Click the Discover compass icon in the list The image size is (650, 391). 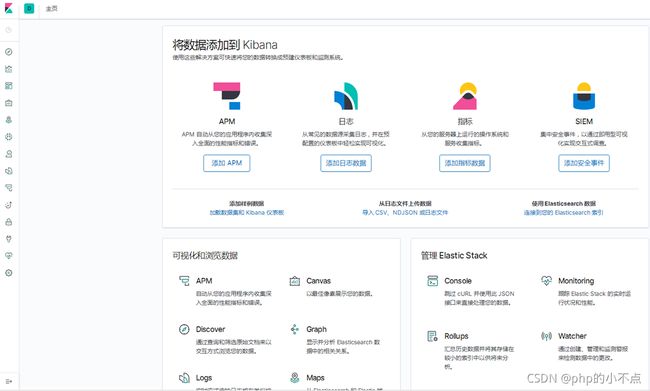point(184,329)
